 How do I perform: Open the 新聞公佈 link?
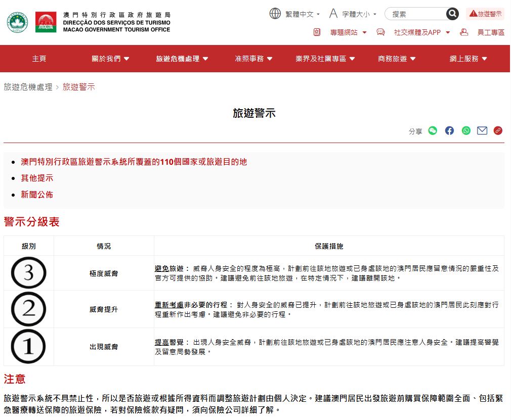coord(36,195)
